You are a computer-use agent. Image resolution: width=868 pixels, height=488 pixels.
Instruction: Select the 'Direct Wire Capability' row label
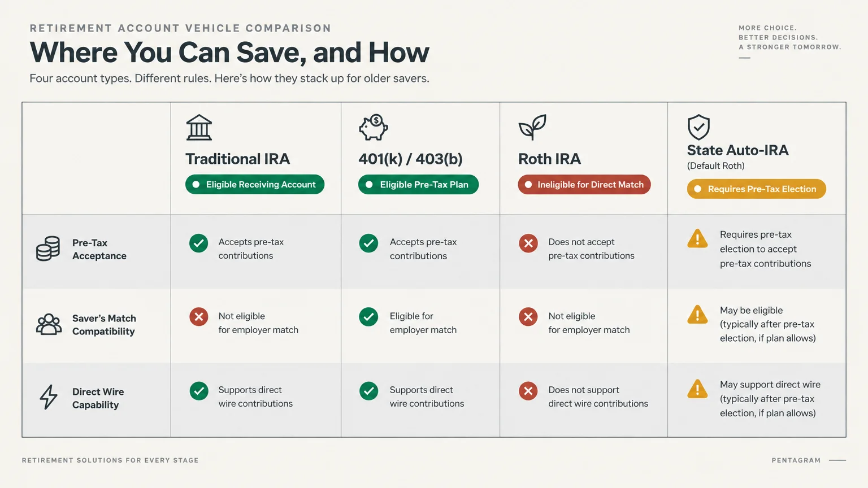click(98, 398)
